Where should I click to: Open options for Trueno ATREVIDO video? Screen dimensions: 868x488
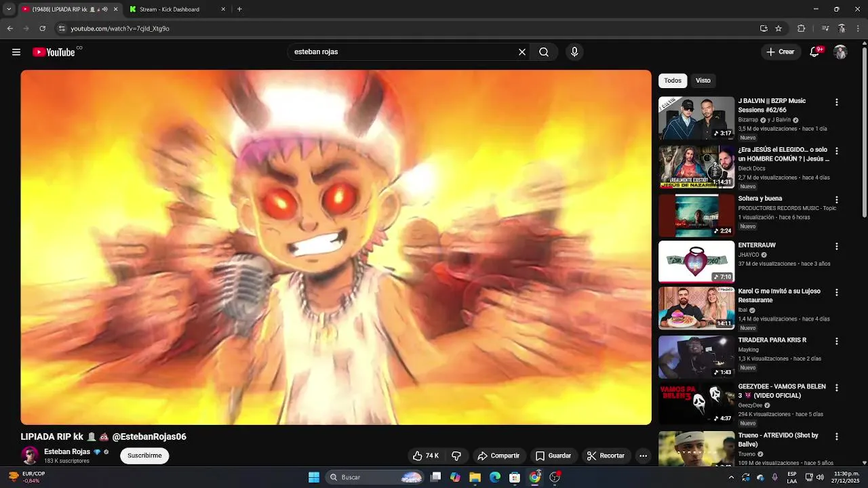[836, 437]
